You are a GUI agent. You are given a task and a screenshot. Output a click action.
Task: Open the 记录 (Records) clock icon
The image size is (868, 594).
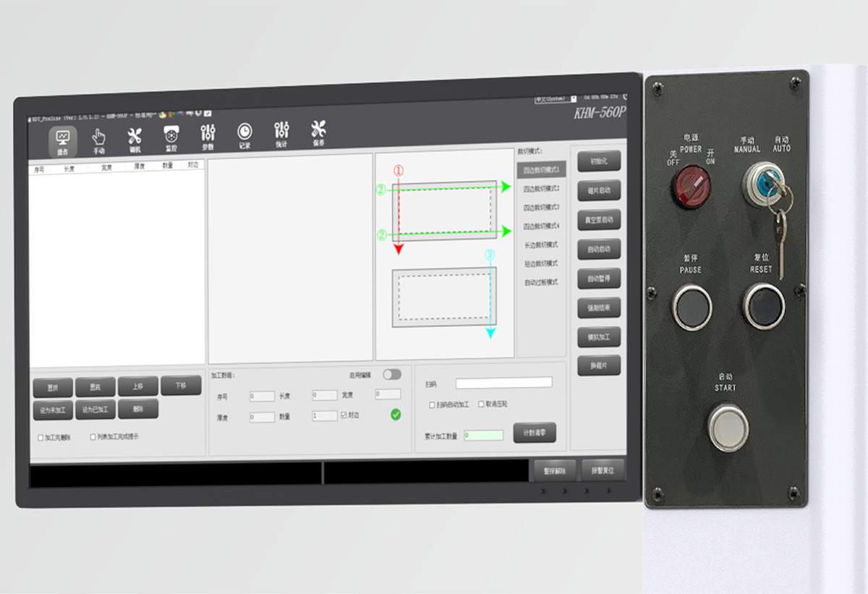pyautogui.click(x=244, y=134)
